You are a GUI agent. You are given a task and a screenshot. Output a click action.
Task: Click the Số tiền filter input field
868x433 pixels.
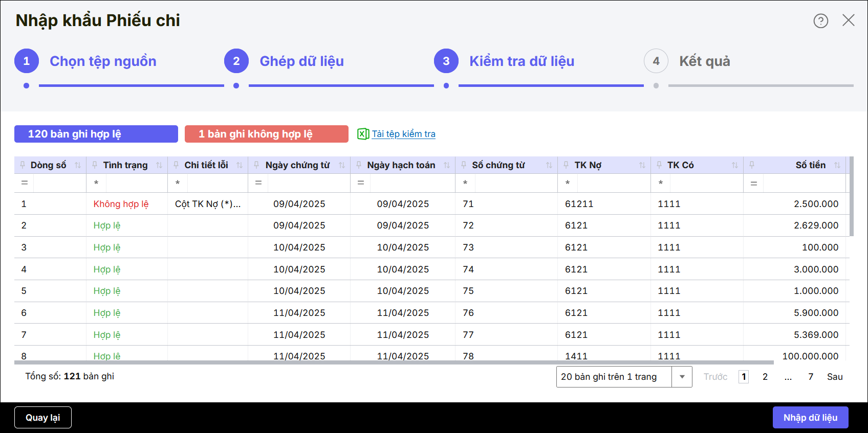point(805,183)
